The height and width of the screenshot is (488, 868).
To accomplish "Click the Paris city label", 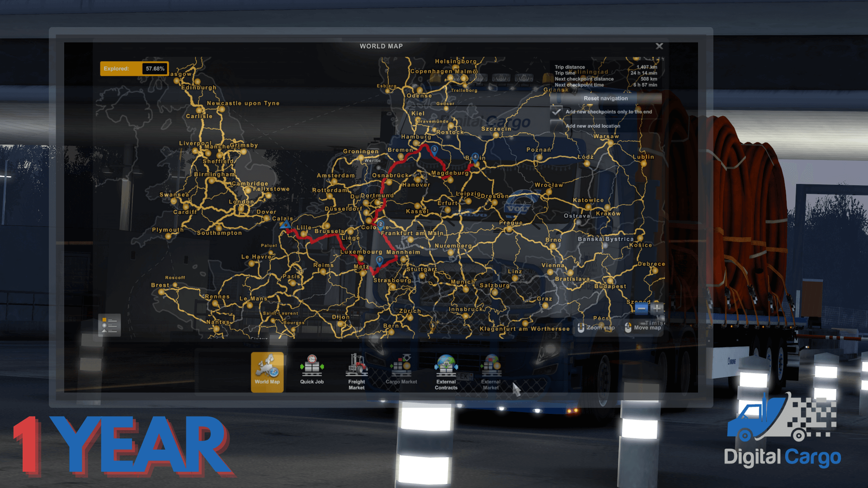I will (x=291, y=277).
